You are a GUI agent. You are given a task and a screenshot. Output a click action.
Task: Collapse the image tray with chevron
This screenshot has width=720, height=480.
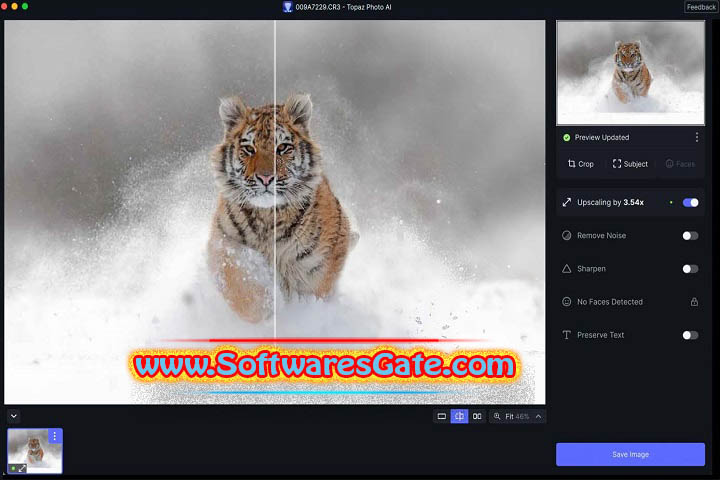pos(14,416)
